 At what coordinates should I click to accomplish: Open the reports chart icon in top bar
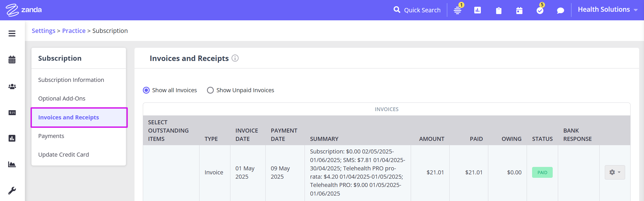click(x=477, y=10)
